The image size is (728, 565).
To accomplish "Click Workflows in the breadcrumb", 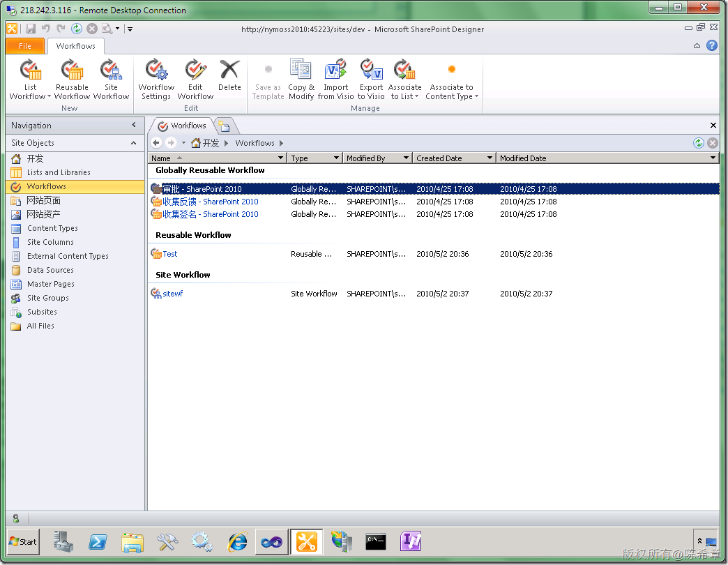I will click(255, 143).
